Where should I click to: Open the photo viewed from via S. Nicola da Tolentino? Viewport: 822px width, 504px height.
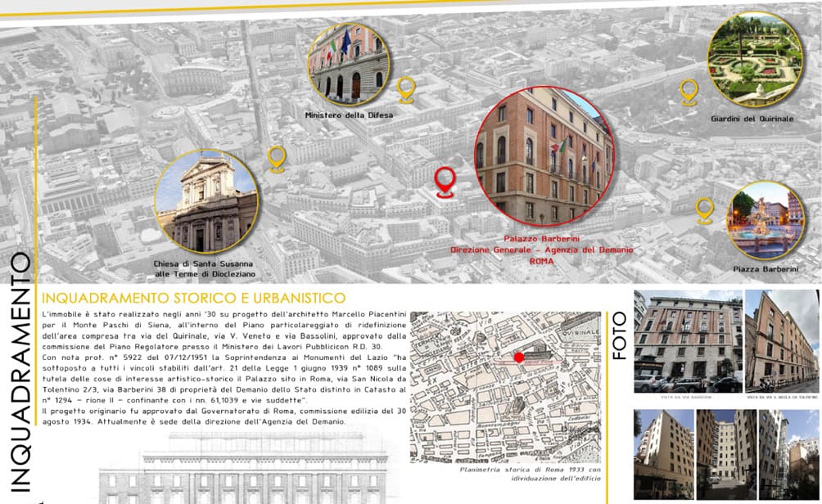coord(782,341)
